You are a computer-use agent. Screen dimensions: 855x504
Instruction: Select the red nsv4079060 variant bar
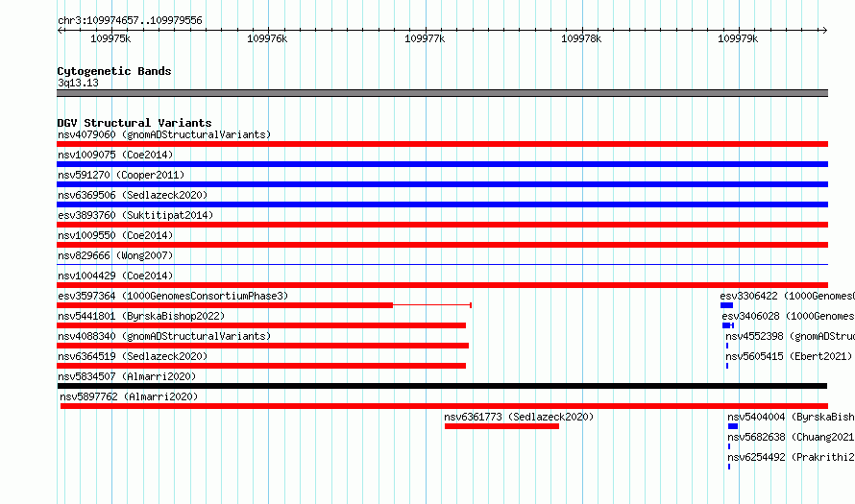[x=442, y=144]
